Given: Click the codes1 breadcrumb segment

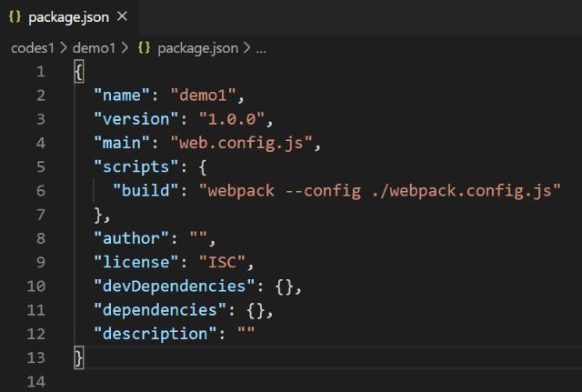Looking at the screenshot, I should pos(33,47).
